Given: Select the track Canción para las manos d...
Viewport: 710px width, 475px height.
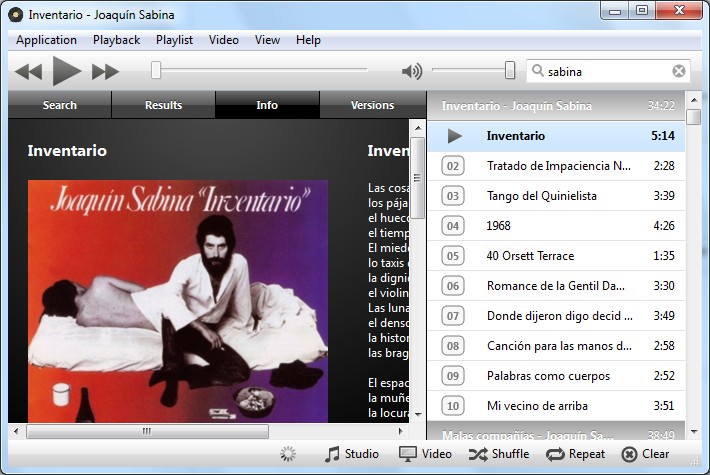Looking at the screenshot, I should (556, 346).
